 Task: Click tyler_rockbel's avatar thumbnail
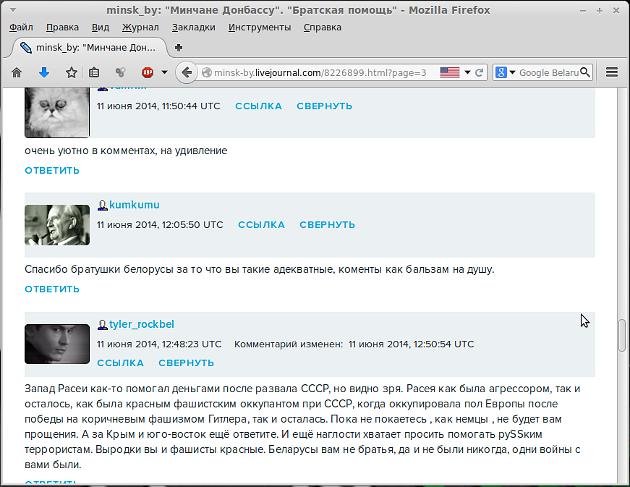click(57, 343)
